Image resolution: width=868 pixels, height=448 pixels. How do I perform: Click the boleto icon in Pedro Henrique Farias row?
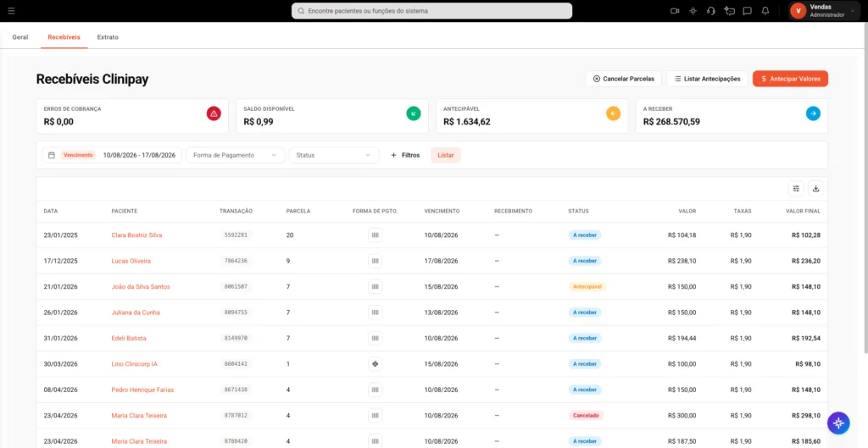(x=376, y=390)
